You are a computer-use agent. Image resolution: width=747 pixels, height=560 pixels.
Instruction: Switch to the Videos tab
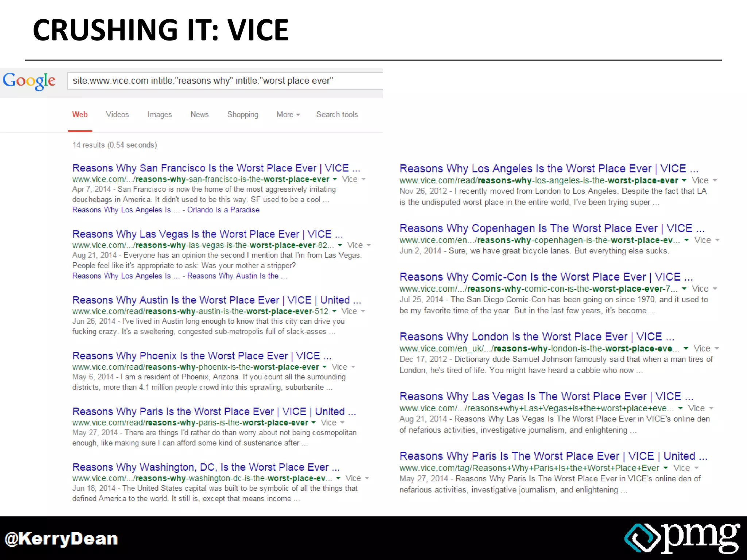pos(117,114)
